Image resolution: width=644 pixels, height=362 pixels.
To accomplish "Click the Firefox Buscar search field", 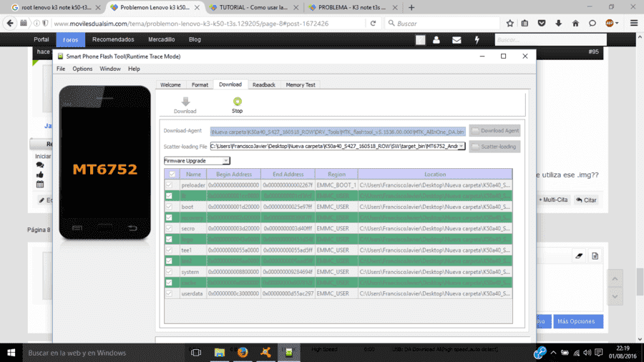I will (443, 24).
